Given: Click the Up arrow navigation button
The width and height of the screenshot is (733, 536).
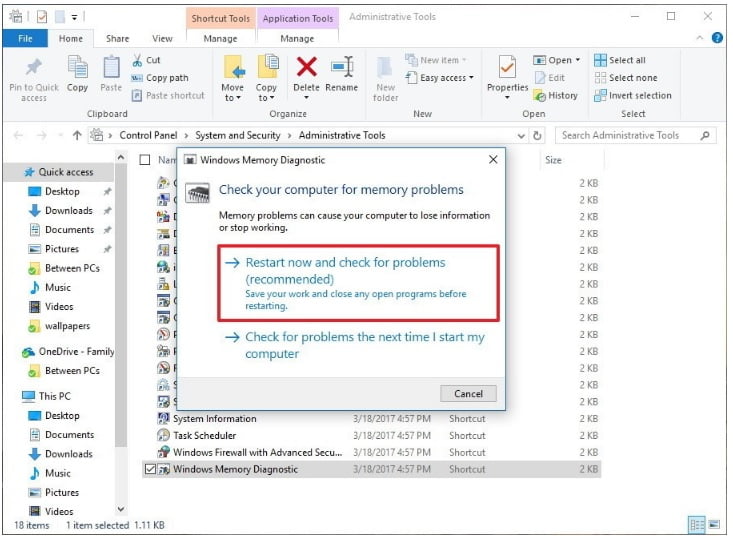Looking at the screenshot, I should [77, 135].
